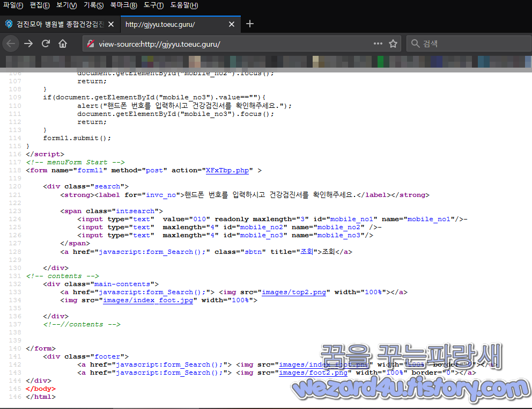Switch to the gjyyu.toeuc.guru tab
The width and height of the screenshot is (532, 409).
tap(180, 24)
